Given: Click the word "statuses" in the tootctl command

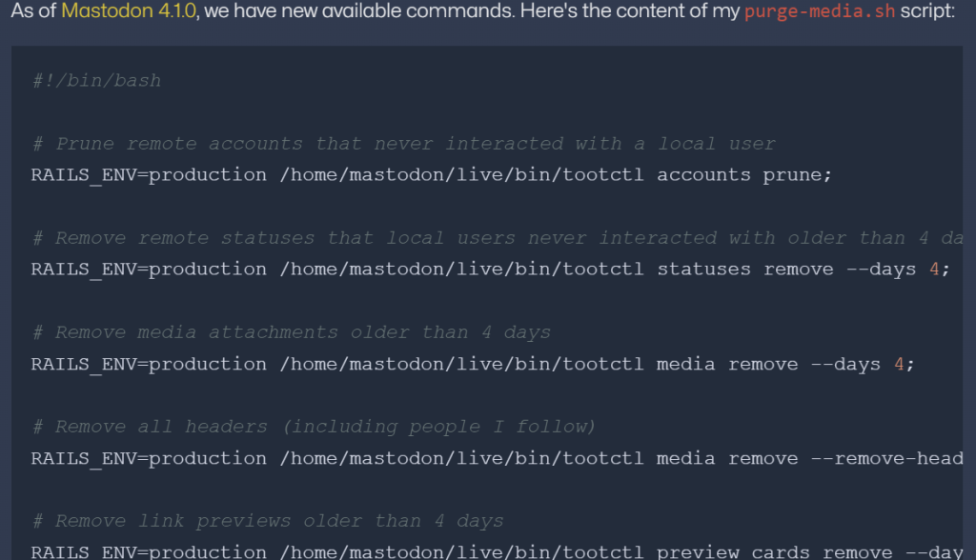Looking at the screenshot, I should pos(703,270).
